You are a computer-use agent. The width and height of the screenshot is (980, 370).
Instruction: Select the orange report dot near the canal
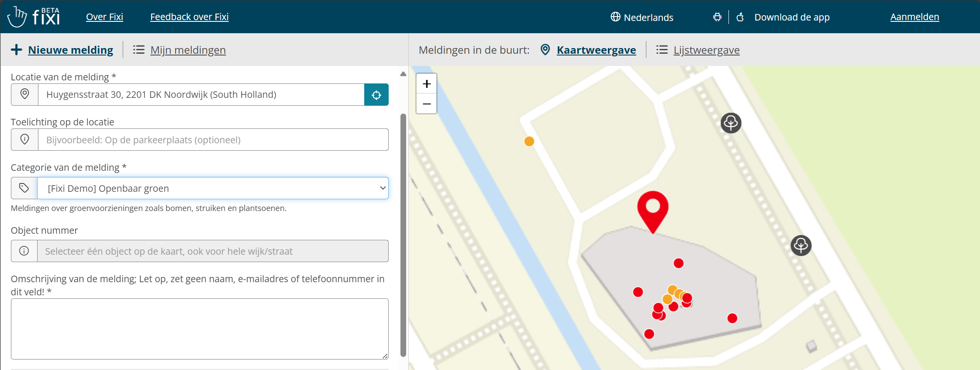(x=529, y=141)
